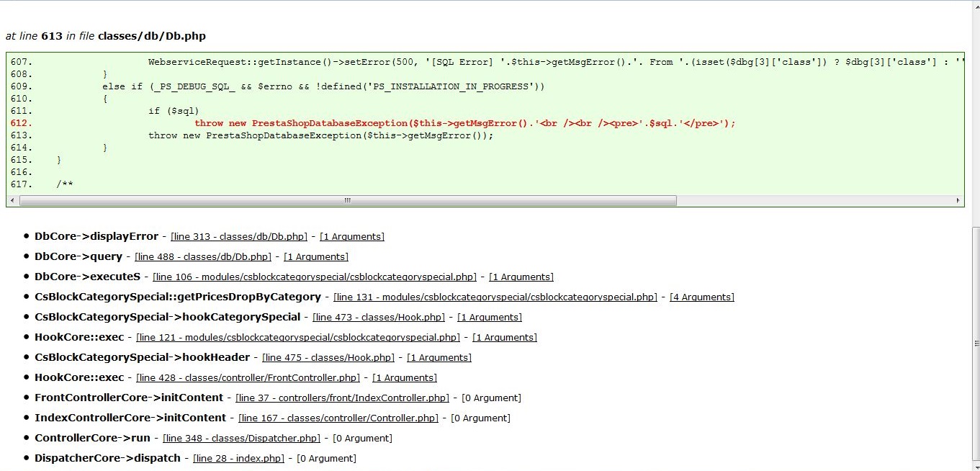Screen dimensions: 980x471
Task: Open link line 488 - classes/db/Db.php
Action: (x=203, y=256)
